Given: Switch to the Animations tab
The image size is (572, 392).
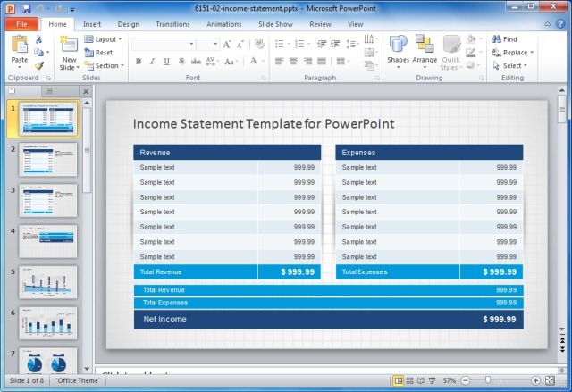Looking at the screenshot, I should pos(224,24).
